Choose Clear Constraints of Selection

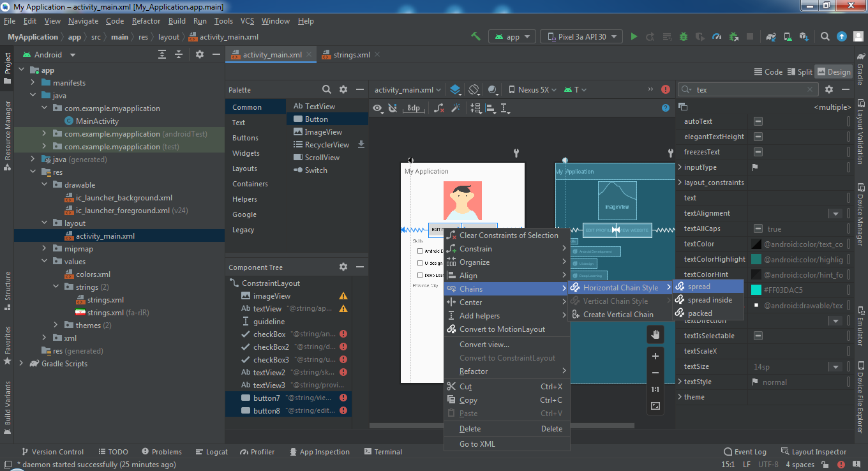505,235
